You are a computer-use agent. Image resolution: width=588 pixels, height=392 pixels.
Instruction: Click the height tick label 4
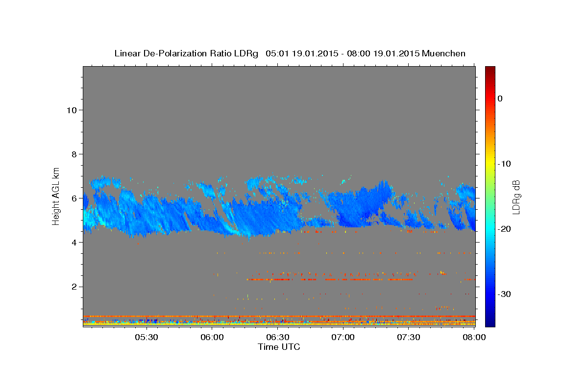click(73, 243)
